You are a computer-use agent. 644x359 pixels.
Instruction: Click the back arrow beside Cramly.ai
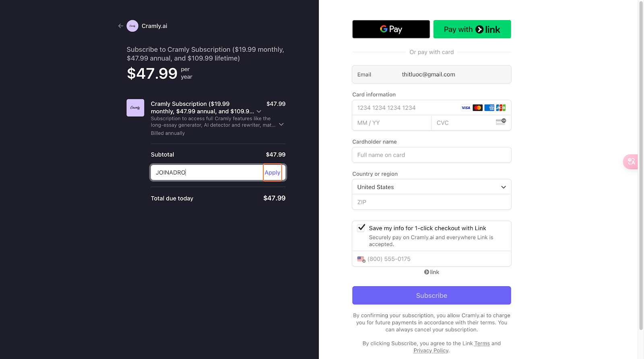coord(120,26)
